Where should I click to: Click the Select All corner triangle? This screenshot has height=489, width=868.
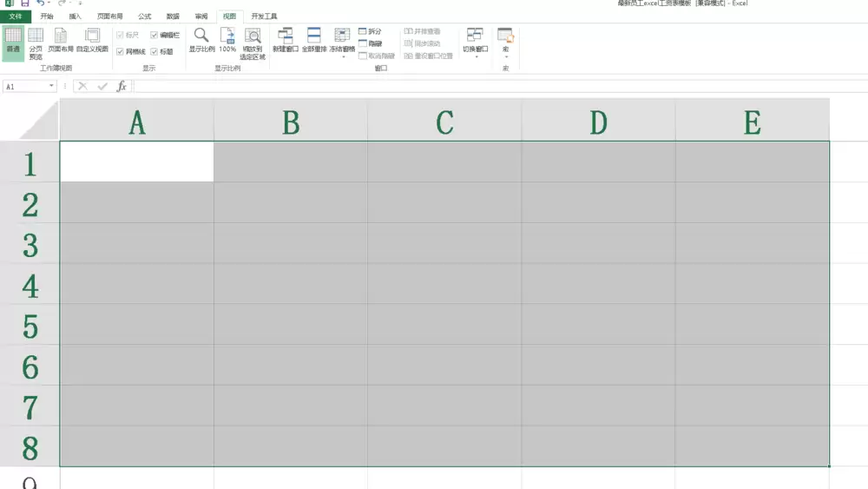click(40, 121)
